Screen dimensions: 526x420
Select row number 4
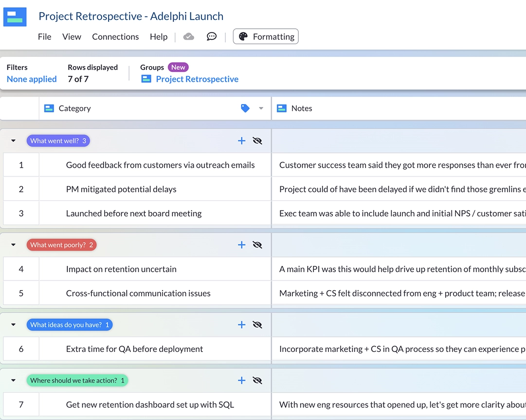21,269
